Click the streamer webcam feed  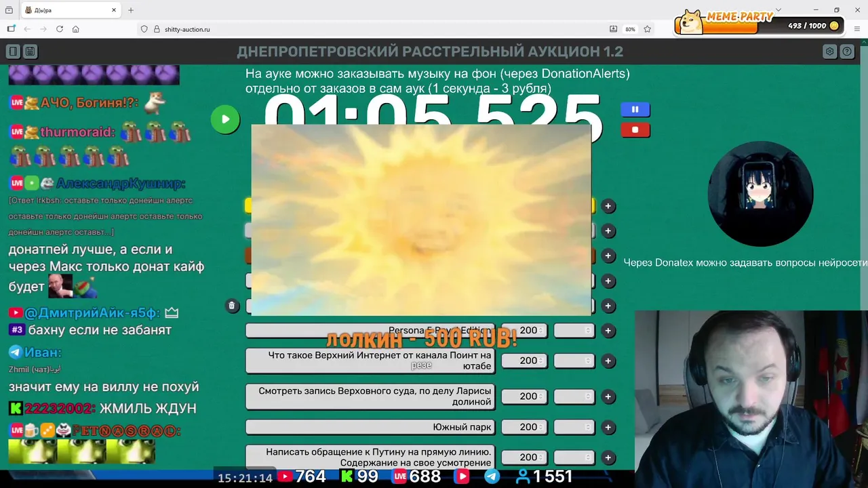(x=751, y=399)
